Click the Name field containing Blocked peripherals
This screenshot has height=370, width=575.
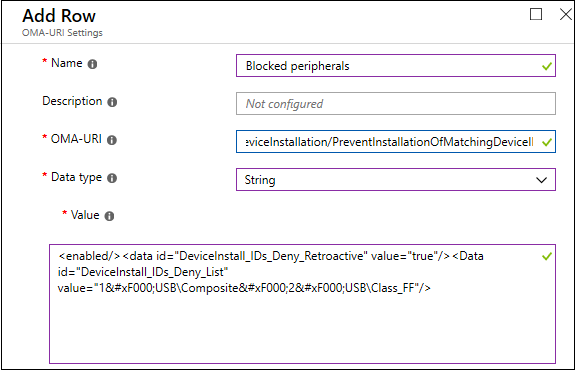396,66
